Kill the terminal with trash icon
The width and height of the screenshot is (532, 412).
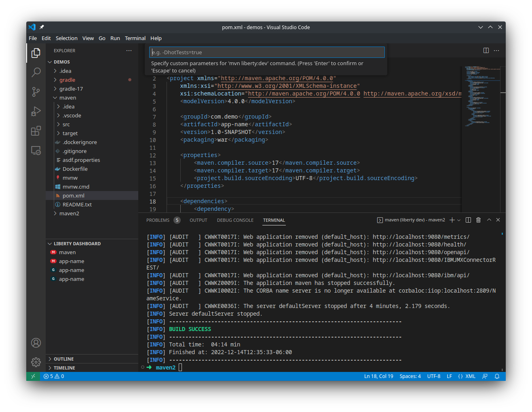478,220
